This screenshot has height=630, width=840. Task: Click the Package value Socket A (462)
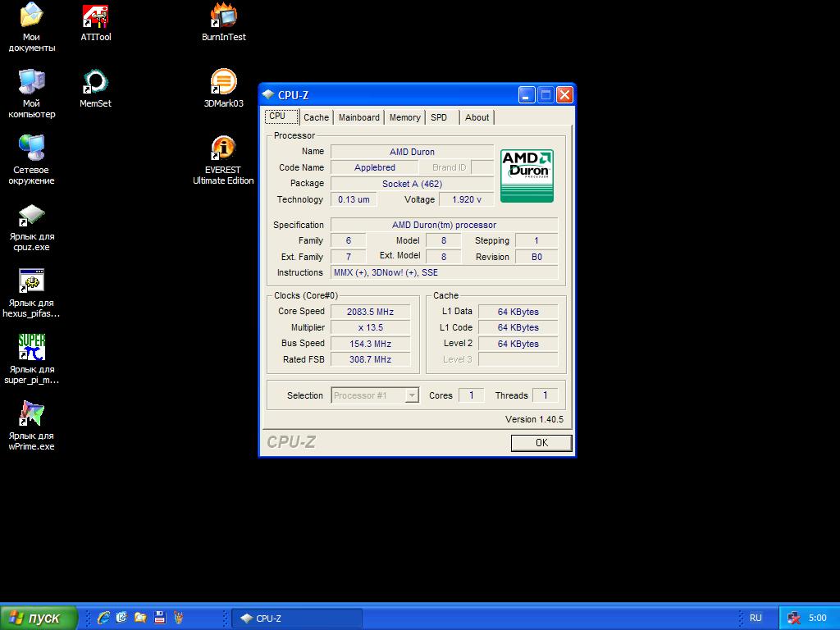tap(412, 184)
